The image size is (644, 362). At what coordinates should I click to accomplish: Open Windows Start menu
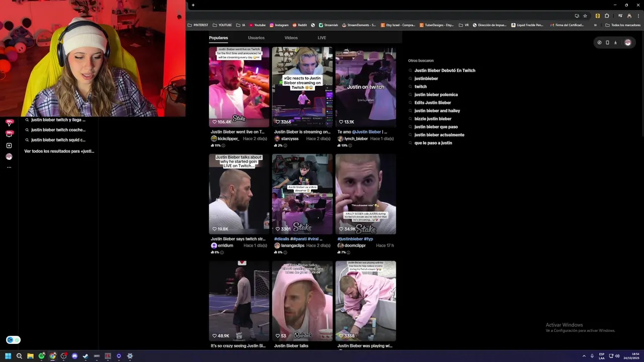click(x=8, y=356)
